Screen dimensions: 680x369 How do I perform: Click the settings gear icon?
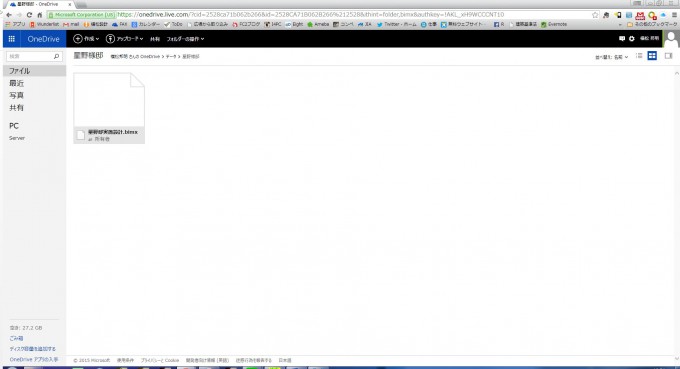coord(631,39)
